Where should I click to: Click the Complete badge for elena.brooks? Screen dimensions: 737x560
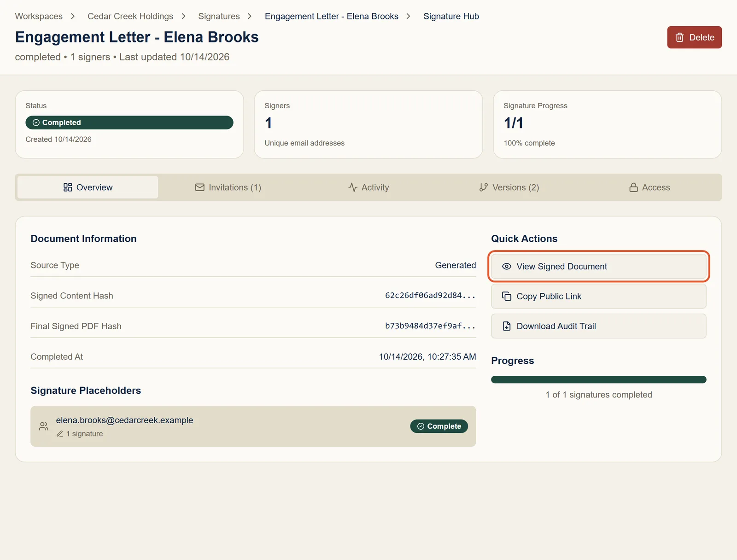tap(439, 426)
